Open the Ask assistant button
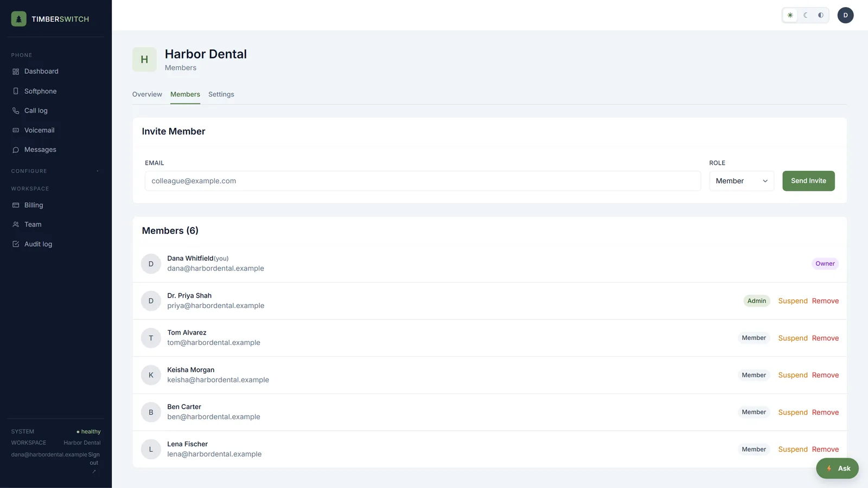Image resolution: width=868 pixels, height=488 pixels. click(837, 468)
